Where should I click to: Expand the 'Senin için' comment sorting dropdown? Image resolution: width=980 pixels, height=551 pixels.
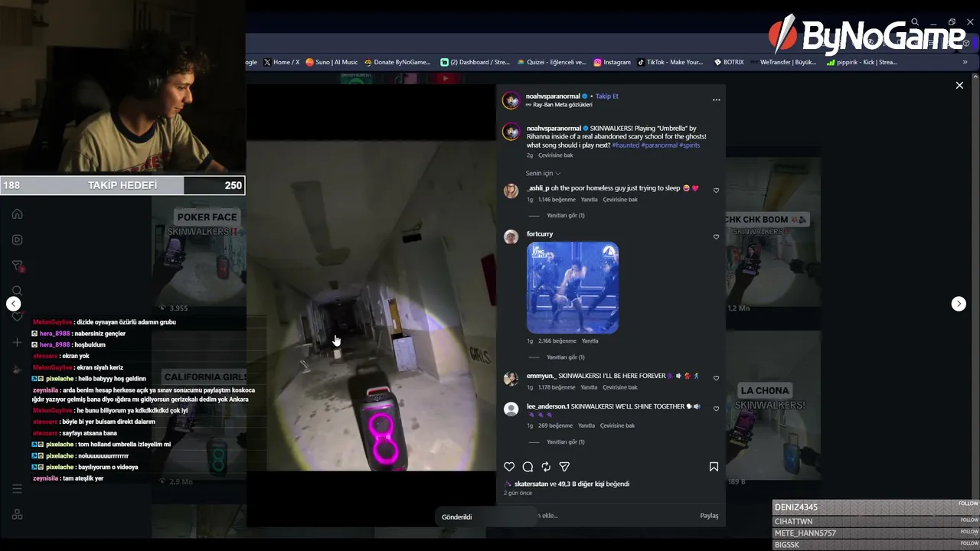pos(543,174)
